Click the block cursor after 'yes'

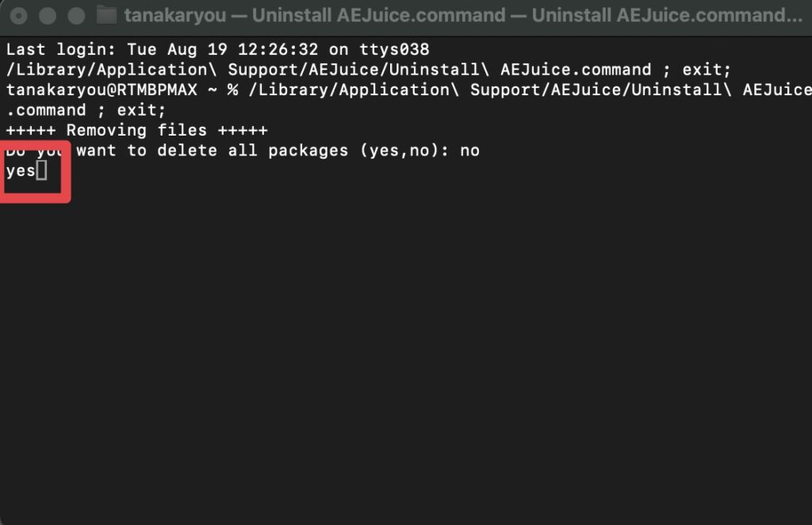(x=41, y=171)
